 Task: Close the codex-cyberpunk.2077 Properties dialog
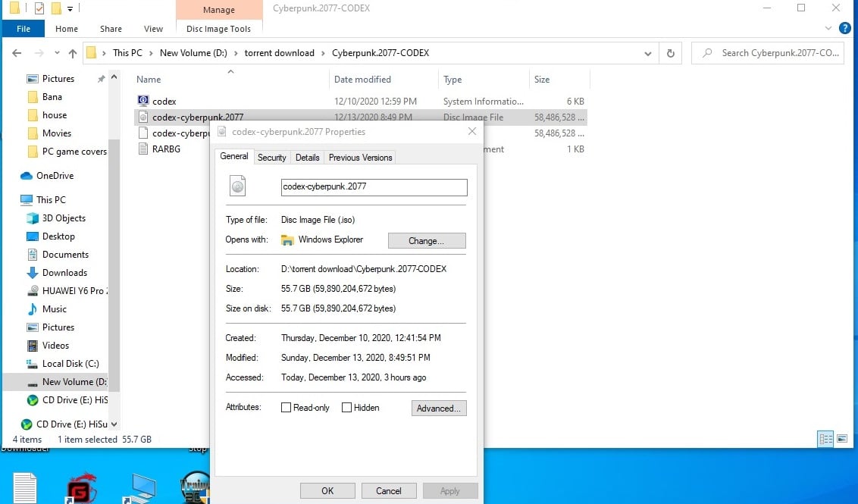(x=472, y=131)
